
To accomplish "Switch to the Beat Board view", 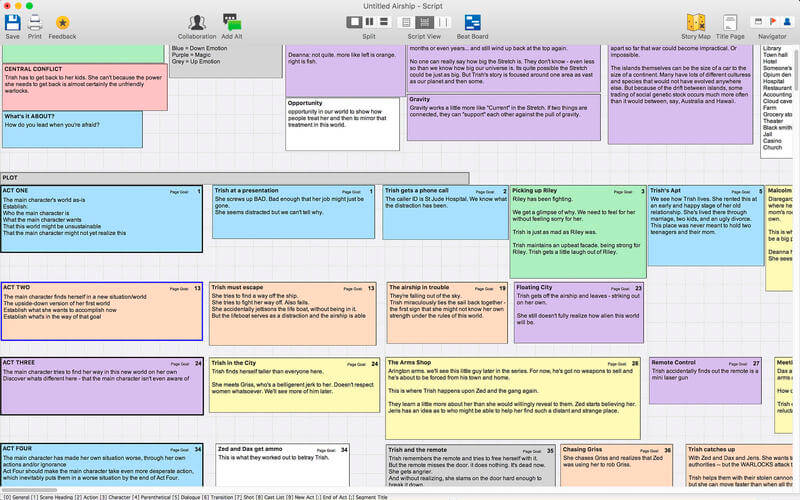I will click(472, 22).
